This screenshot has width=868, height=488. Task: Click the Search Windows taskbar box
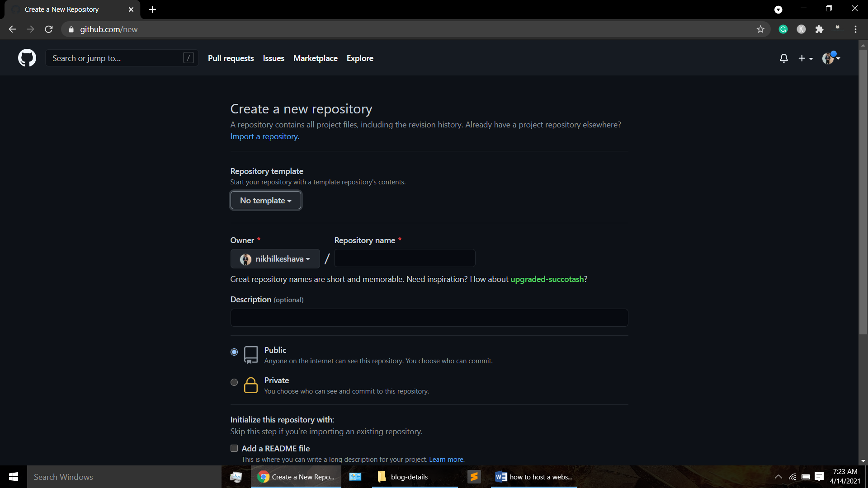coord(124,477)
